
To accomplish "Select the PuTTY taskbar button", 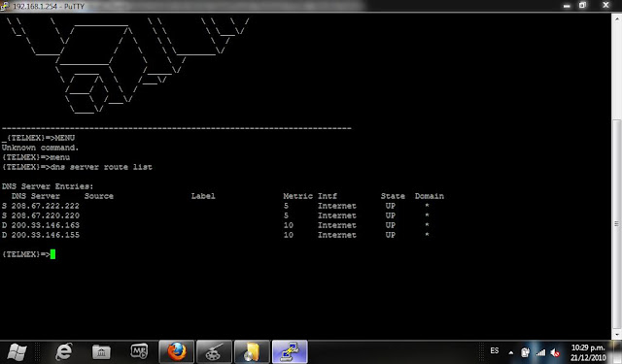I will point(290,351).
